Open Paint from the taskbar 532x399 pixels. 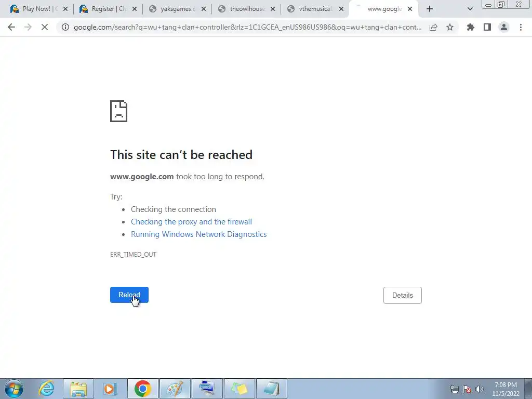pos(175,389)
